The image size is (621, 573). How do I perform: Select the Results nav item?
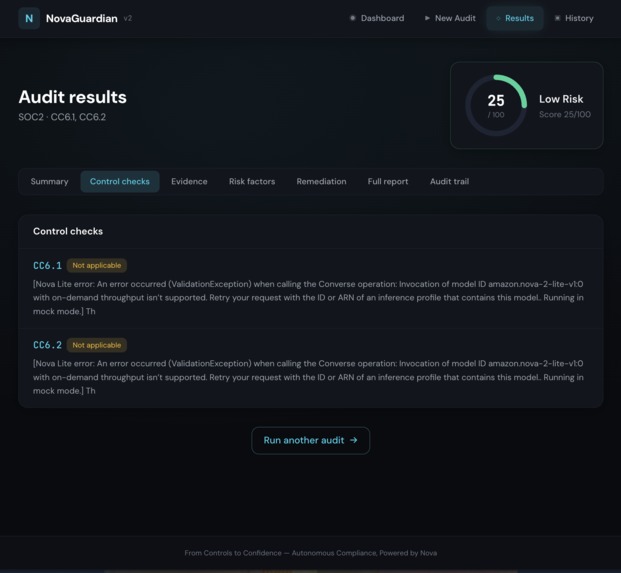pyautogui.click(x=515, y=18)
